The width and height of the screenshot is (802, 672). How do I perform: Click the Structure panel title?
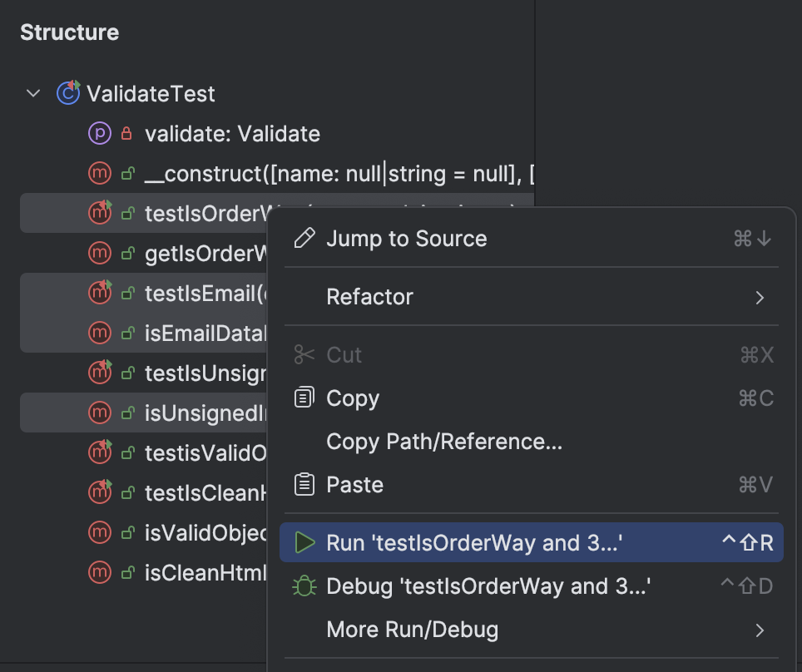point(70,32)
